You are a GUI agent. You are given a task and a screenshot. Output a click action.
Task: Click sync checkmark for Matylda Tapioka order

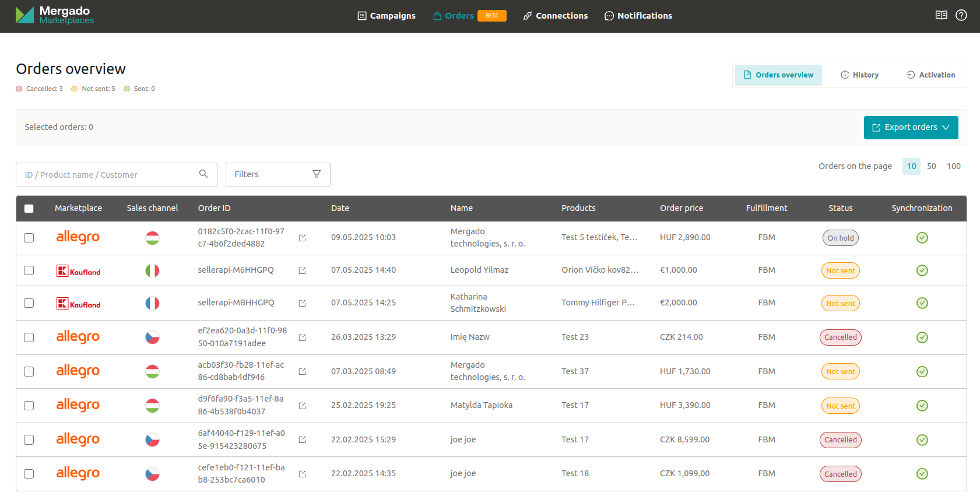922,406
